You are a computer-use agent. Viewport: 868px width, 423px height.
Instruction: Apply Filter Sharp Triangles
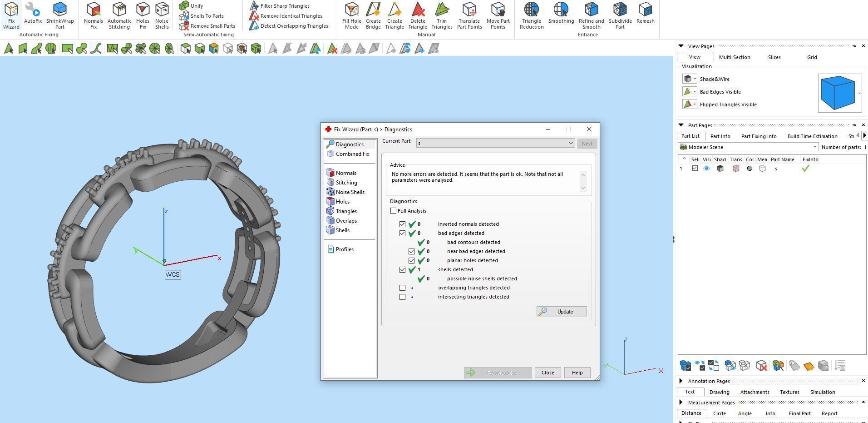pos(279,6)
